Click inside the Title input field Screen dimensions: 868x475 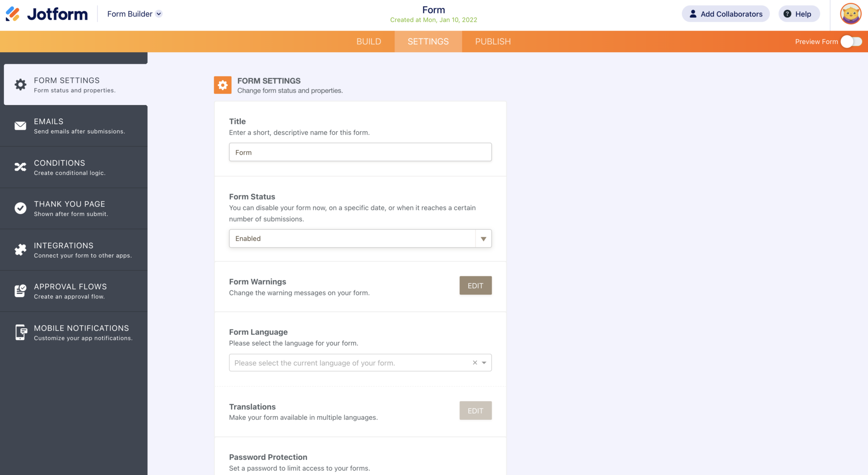pos(360,152)
